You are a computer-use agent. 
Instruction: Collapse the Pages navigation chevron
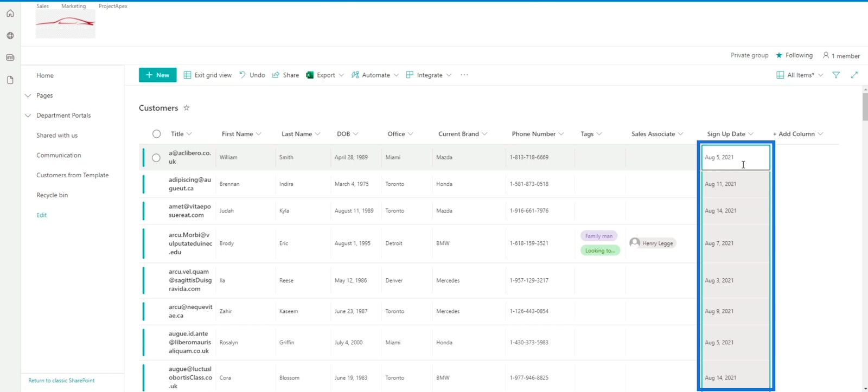tap(28, 95)
